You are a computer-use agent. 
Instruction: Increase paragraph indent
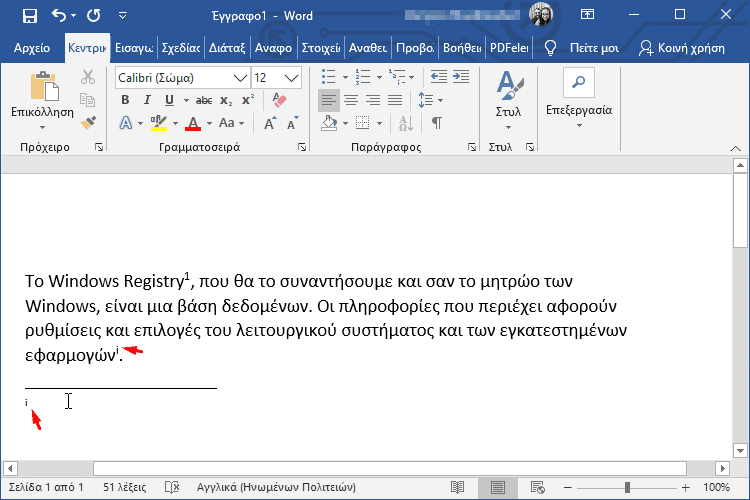tap(461, 77)
